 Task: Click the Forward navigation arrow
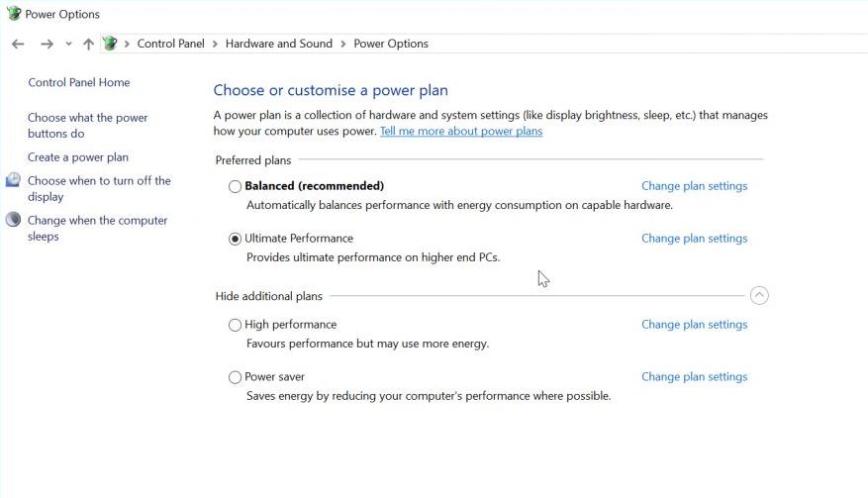[47, 44]
